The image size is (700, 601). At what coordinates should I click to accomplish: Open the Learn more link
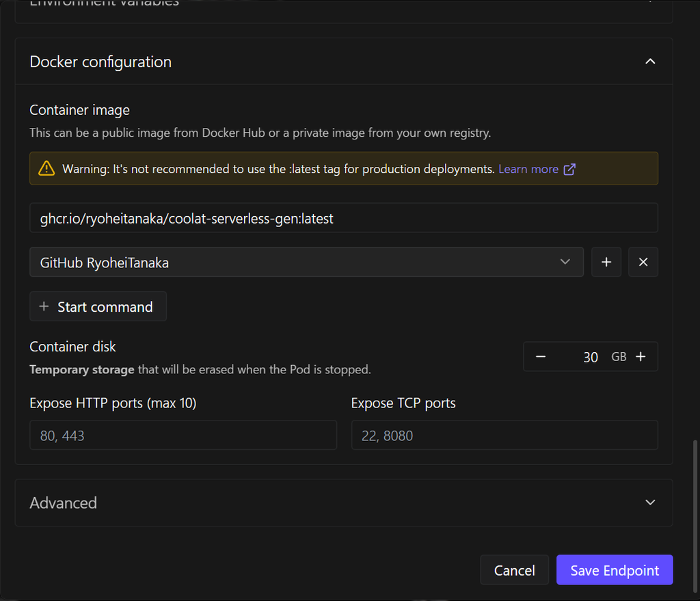point(528,170)
